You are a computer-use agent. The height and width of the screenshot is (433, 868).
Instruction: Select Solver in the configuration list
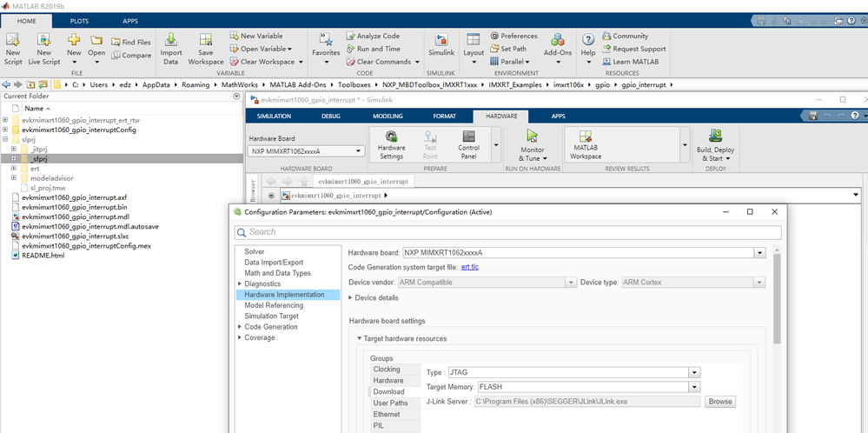255,252
